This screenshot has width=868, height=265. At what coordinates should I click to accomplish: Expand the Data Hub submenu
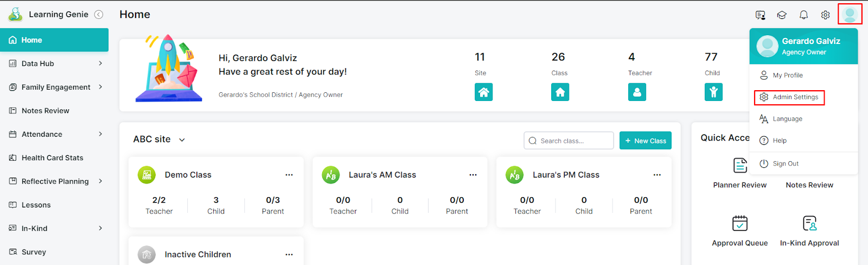coord(100,64)
